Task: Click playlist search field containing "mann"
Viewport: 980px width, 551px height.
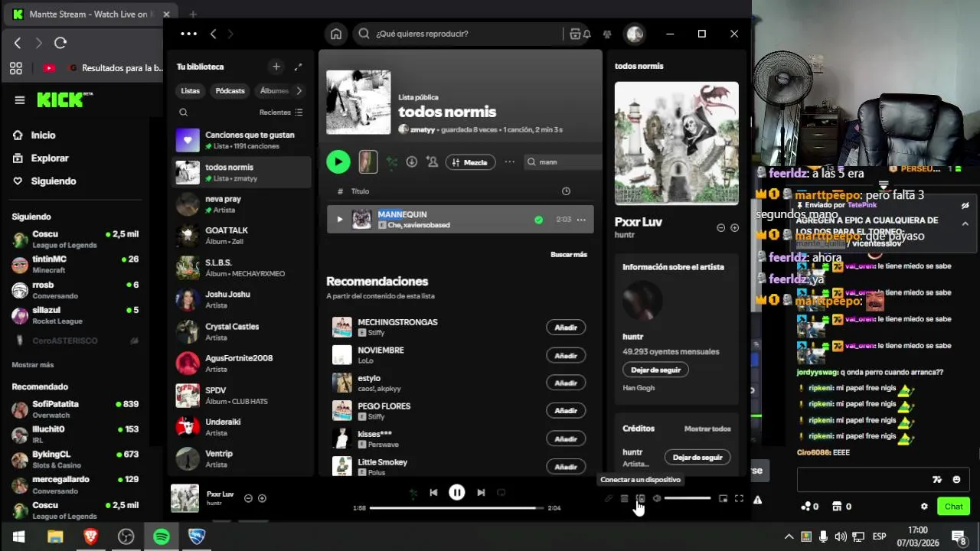Action: tap(561, 162)
